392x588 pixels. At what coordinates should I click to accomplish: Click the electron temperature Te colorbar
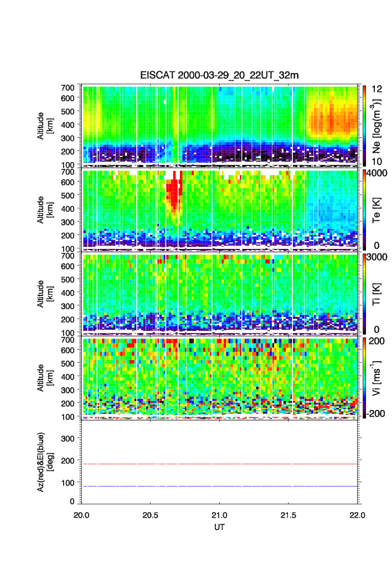pyautogui.click(x=364, y=209)
